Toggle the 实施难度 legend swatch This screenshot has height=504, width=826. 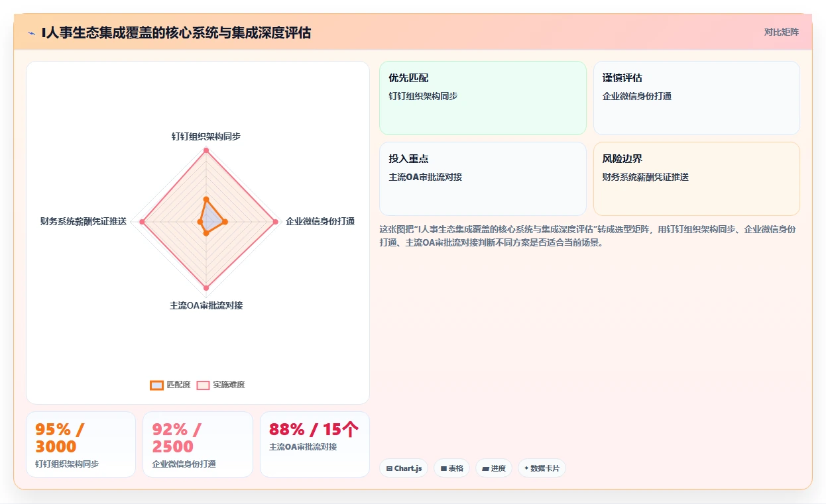203,385
